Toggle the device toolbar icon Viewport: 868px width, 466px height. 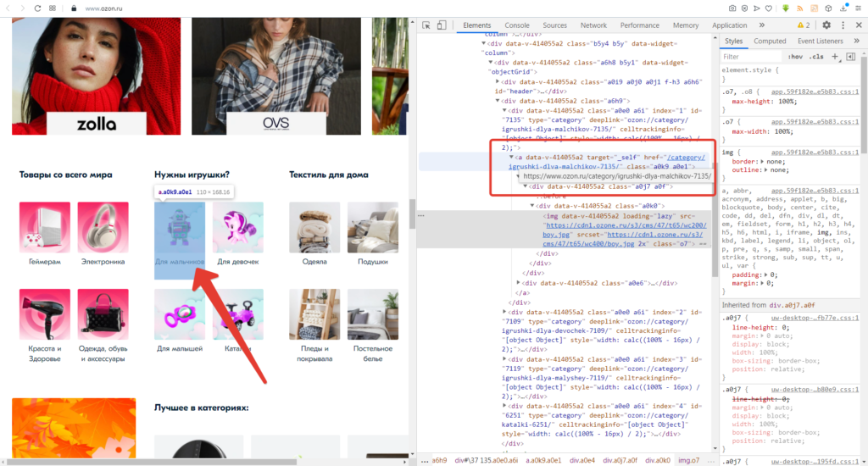pos(444,25)
